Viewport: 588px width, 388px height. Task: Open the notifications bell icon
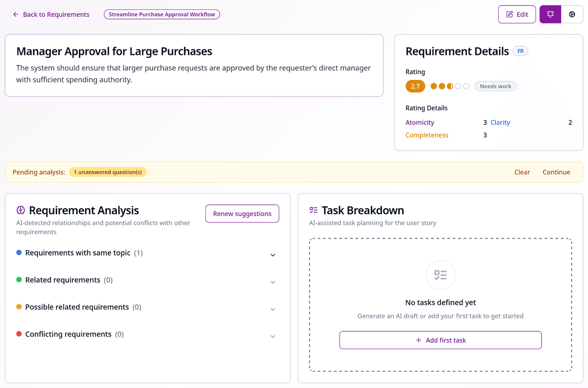tap(550, 14)
